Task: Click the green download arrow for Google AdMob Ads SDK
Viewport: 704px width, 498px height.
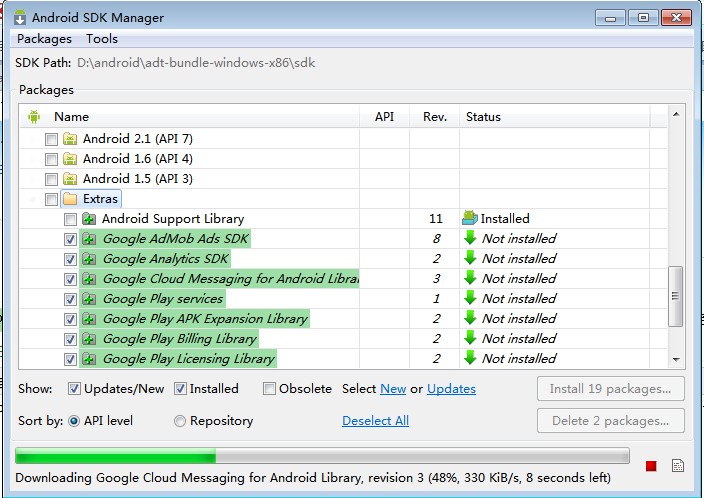Action: [x=470, y=238]
